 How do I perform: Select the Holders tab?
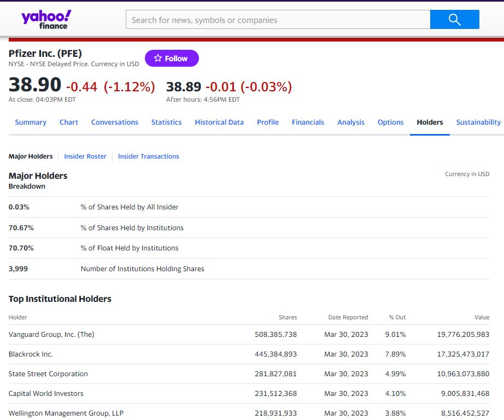pos(430,122)
